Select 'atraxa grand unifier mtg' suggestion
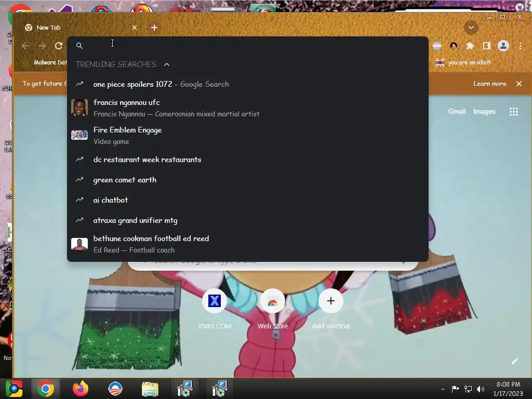Viewport: 532px width, 399px height. tap(248, 220)
